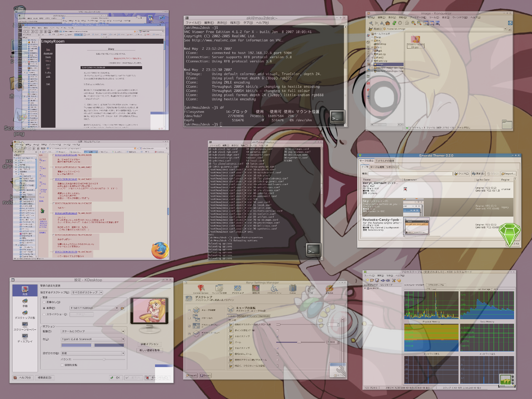Select the デスクトップの数 icon in KDesktop sidebar
This screenshot has width=532, height=399.
[25, 314]
